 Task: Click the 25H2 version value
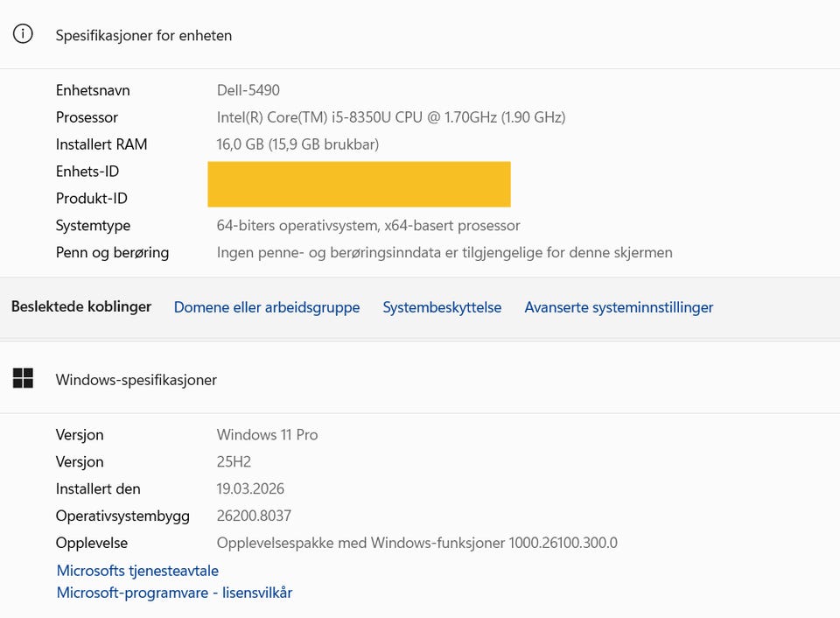point(234,461)
